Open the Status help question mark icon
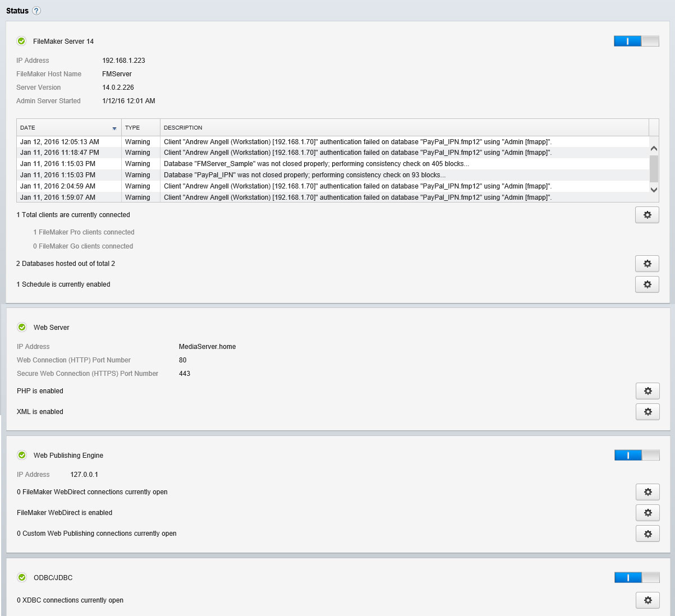 pos(36,11)
